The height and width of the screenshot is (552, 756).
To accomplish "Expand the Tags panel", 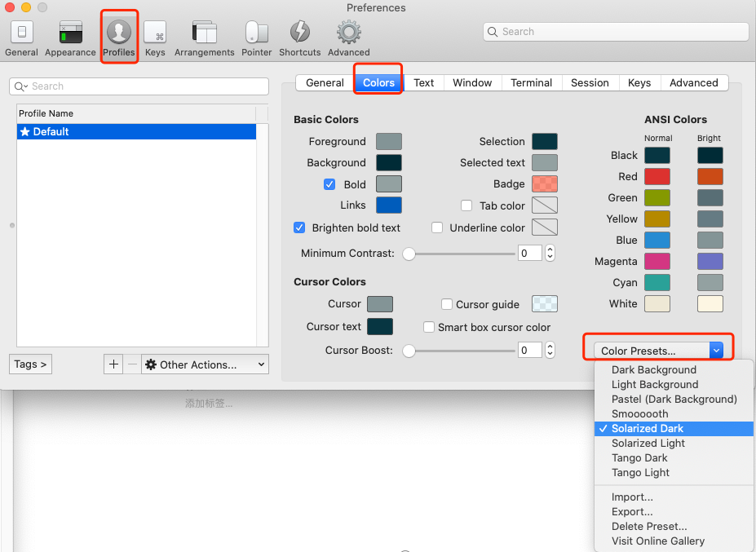I will [x=30, y=364].
